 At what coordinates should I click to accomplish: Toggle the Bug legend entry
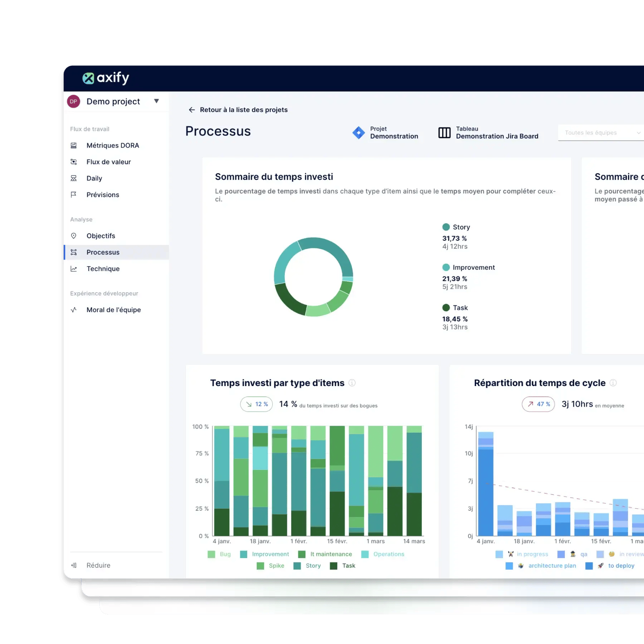click(218, 554)
